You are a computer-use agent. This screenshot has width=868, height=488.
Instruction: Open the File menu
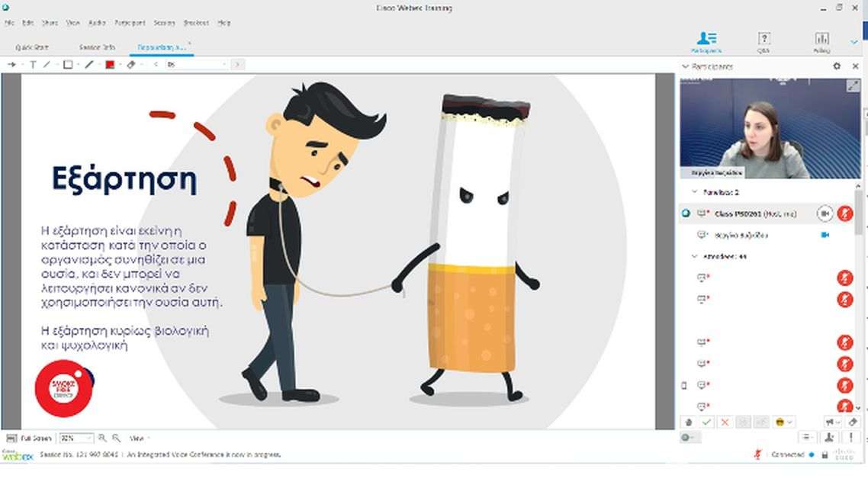pos(9,23)
